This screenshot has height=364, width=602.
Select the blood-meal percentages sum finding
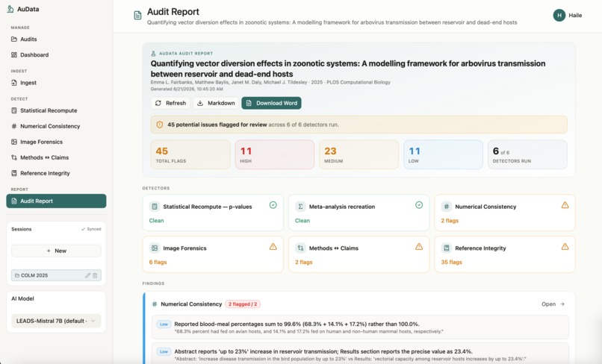click(x=360, y=327)
